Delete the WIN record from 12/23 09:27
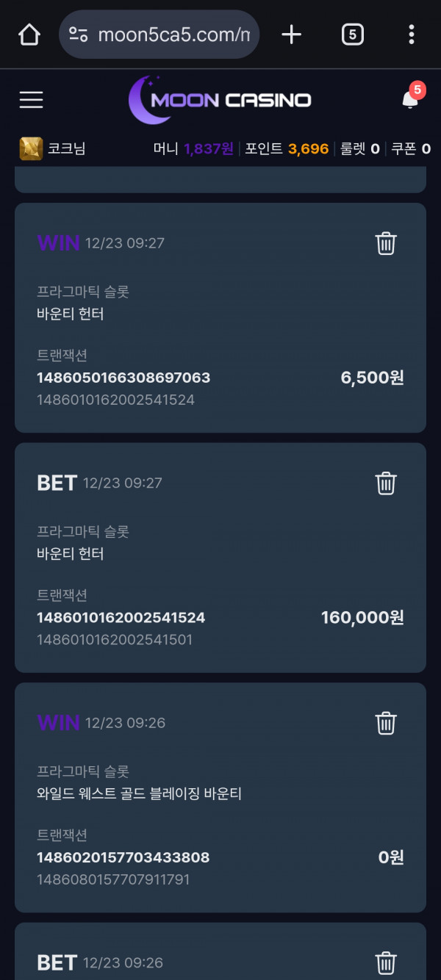Image resolution: width=441 pixels, height=980 pixels. (386, 243)
